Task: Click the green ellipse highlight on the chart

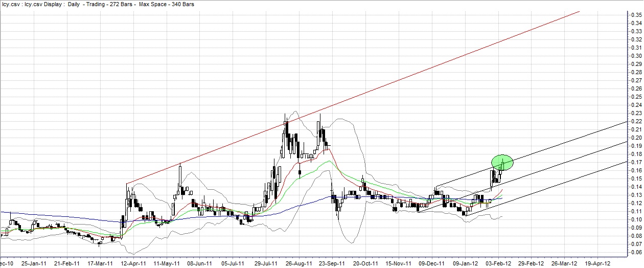Action: (x=502, y=162)
